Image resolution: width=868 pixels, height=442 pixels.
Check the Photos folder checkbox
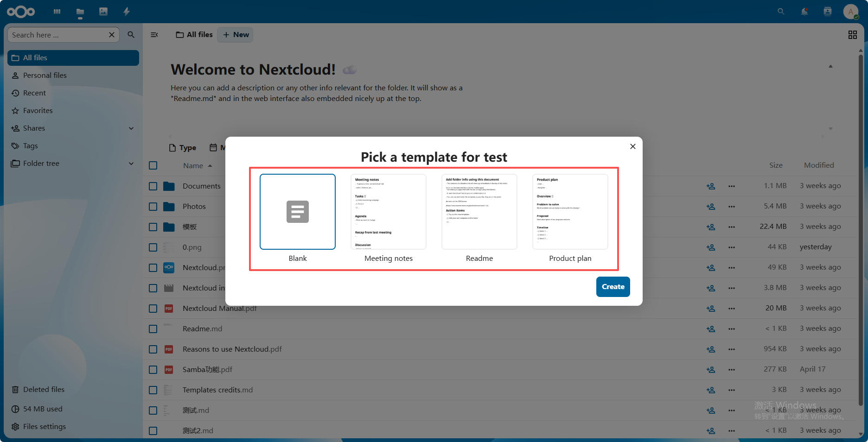(x=153, y=207)
